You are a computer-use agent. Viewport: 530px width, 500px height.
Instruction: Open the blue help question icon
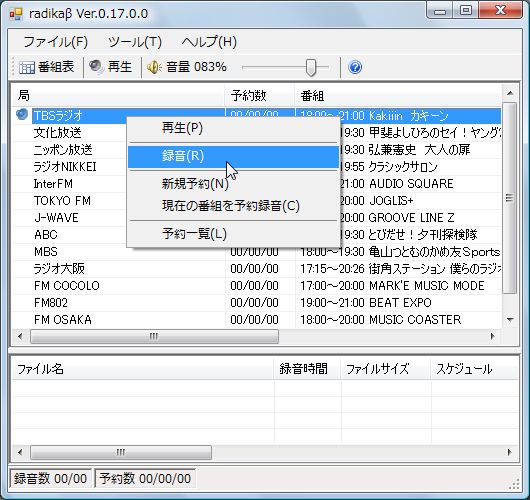click(x=355, y=67)
